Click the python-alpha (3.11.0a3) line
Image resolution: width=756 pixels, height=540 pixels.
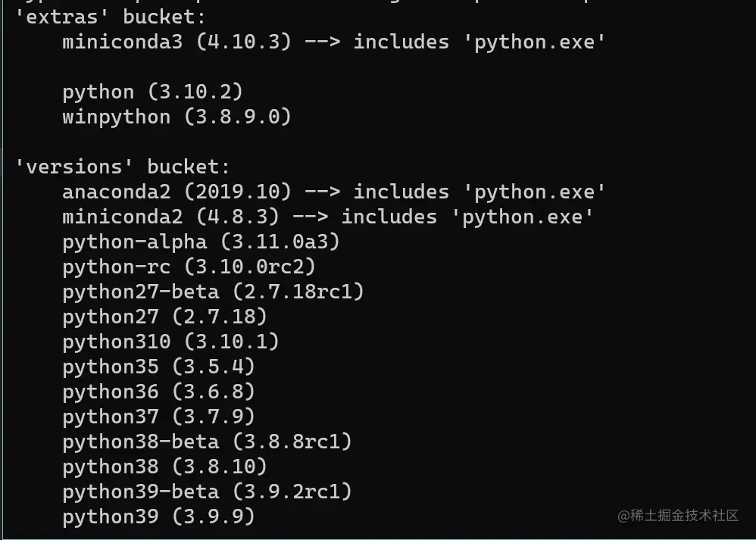tap(201, 242)
